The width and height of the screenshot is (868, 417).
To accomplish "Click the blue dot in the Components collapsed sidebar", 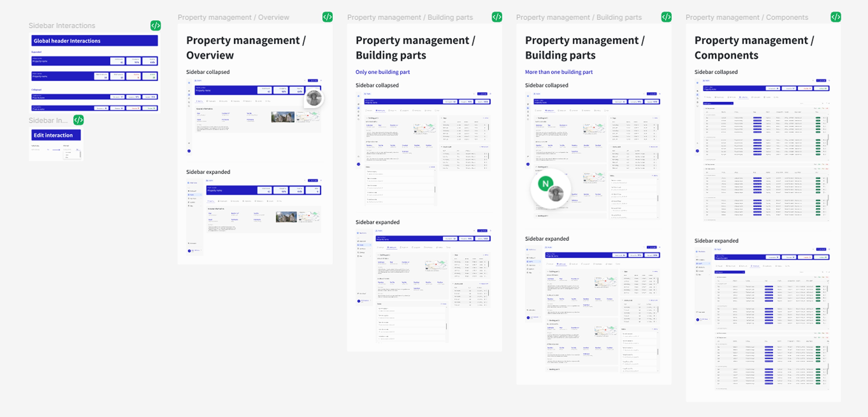I will point(697,151).
